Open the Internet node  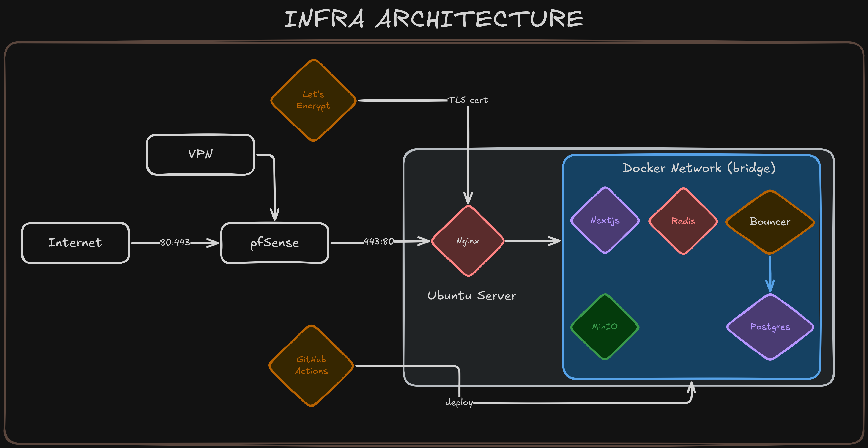(x=75, y=242)
